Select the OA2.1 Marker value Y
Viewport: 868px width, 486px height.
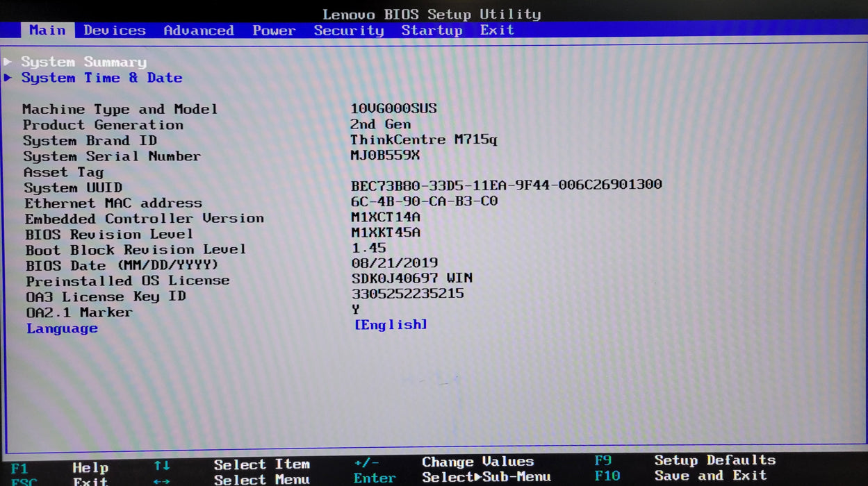pyautogui.click(x=356, y=310)
